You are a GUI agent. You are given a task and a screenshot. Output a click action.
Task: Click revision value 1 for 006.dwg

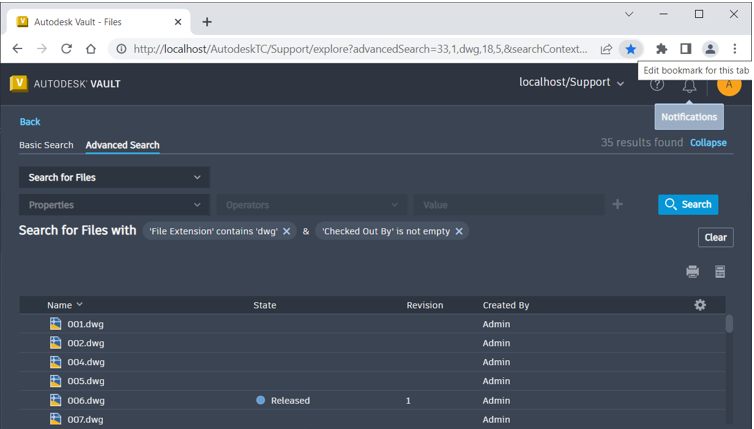click(x=408, y=401)
